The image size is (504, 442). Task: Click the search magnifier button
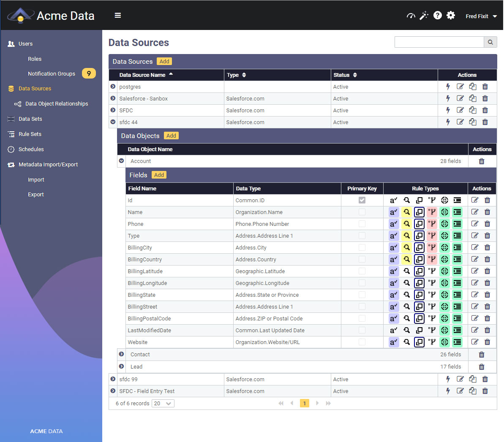point(490,42)
